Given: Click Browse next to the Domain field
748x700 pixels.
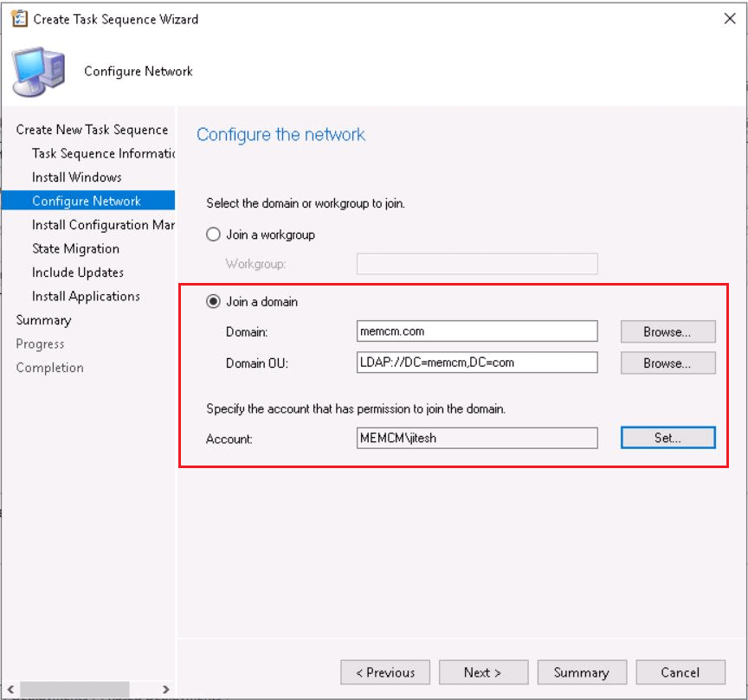Looking at the screenshot, I should click(667, 331).
